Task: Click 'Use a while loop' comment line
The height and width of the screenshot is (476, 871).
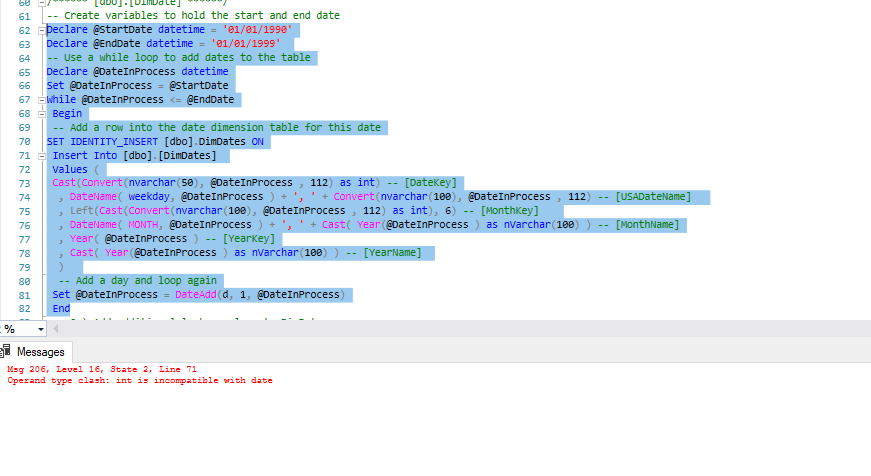Action: click(178, 58)
